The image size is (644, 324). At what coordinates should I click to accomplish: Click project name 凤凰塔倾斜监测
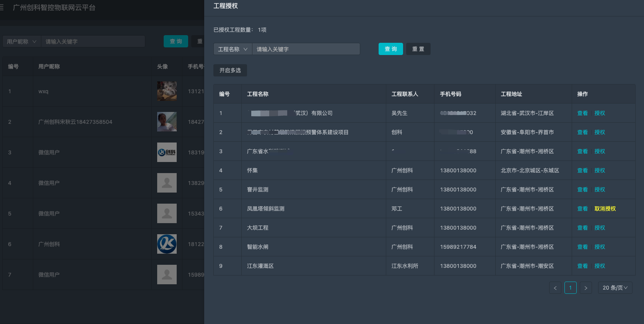266,209
